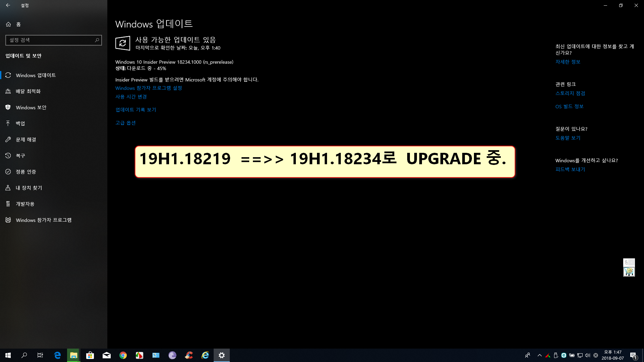Click the Windows 참가자 프로그램 설정 link
Viewport: 644px width, 362px height.
149,88
